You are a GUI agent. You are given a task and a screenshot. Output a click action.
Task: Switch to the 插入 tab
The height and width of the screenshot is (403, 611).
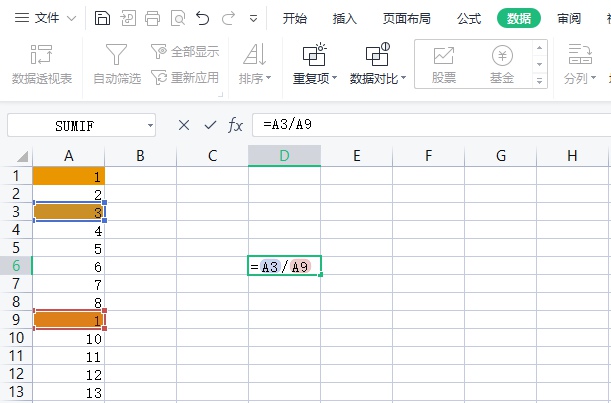click(344, 18)
